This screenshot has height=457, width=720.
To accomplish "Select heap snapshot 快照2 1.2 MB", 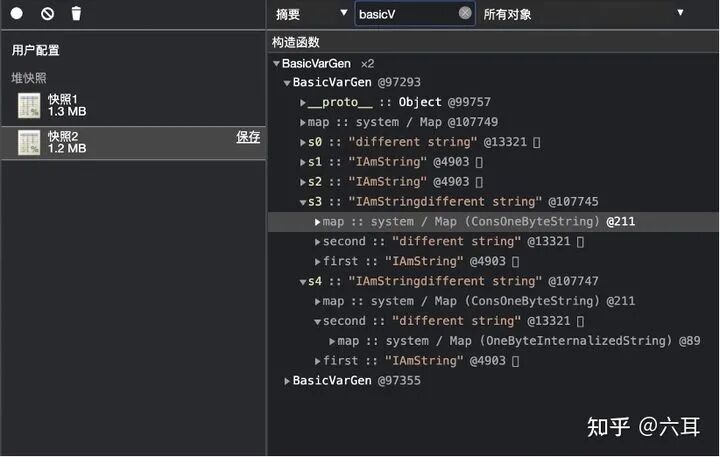I will point(133,143).
